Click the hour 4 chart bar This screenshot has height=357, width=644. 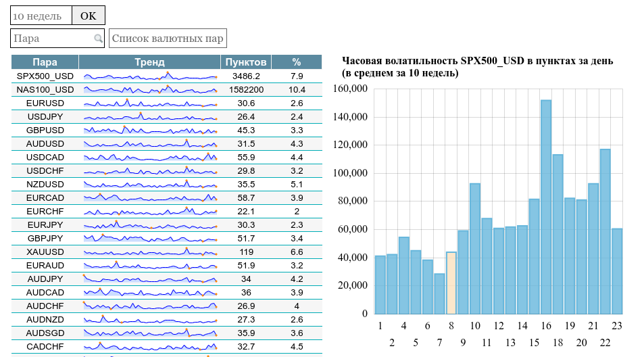point(403,275)
